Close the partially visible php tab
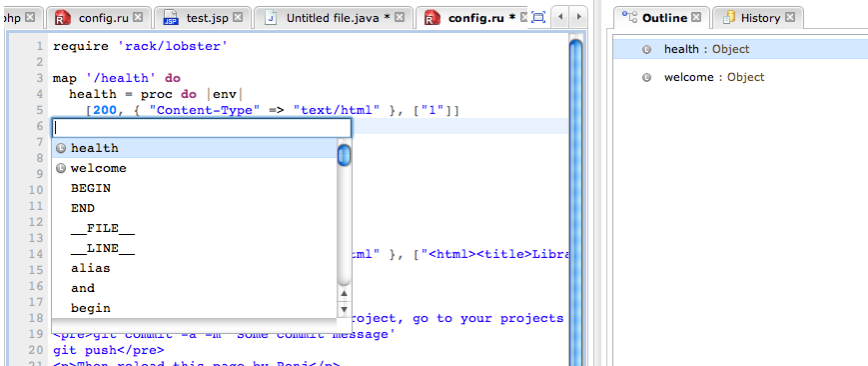 (30, 17)
